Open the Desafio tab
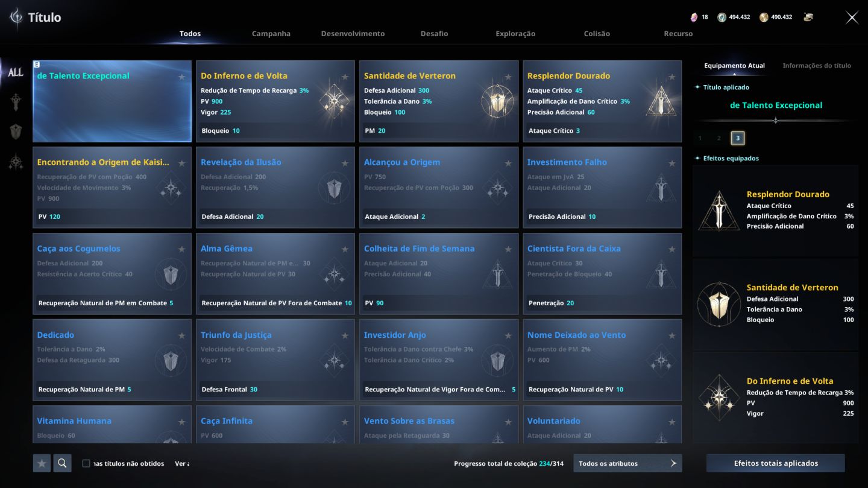 coord(435,34)
